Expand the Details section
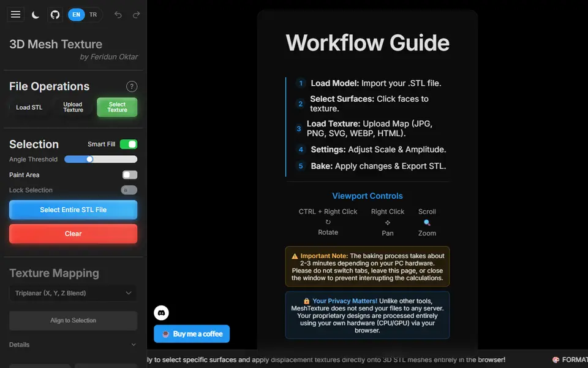 (x=73, y=345)
